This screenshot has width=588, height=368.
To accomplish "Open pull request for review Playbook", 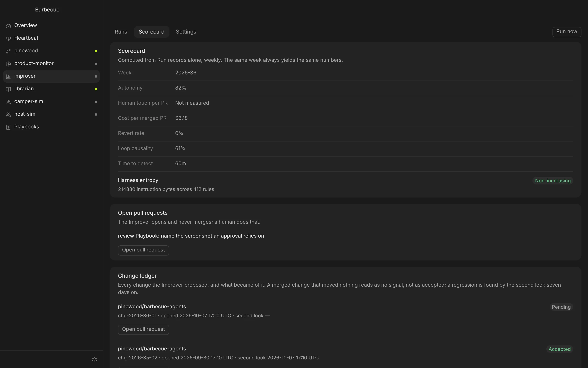I will 143,250.
